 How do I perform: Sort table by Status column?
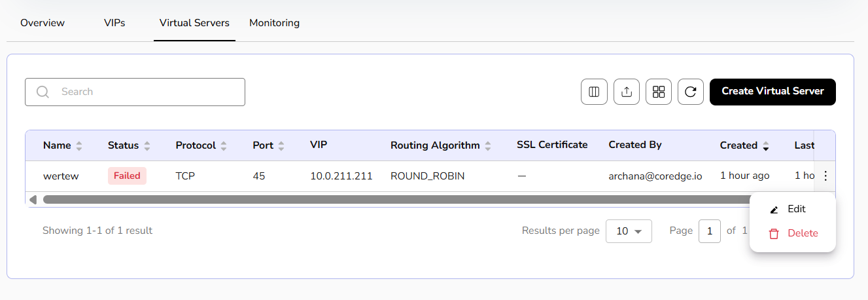tap(147, 146)
